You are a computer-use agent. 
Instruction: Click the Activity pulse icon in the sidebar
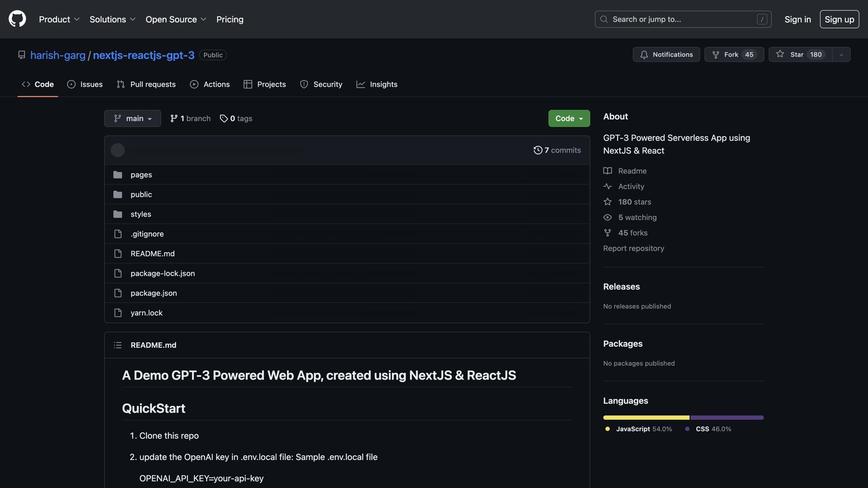[607, 186]
